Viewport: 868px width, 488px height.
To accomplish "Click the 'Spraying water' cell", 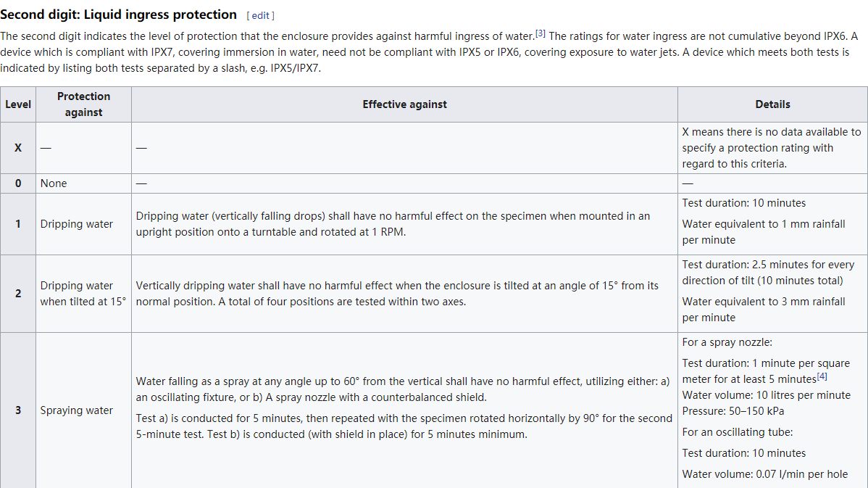I will click(83, 410).
